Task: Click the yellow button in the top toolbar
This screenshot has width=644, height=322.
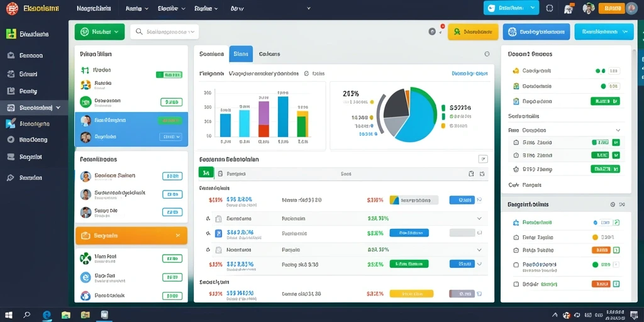Action: [x=473, y=31]
